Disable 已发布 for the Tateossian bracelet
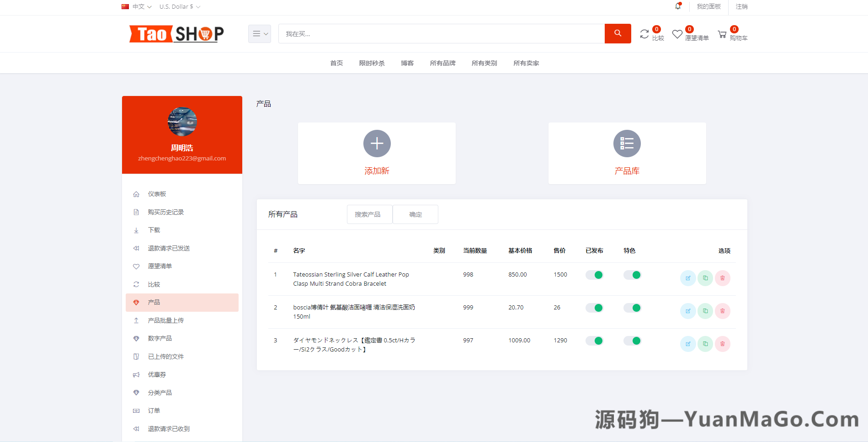 [594, 275]
